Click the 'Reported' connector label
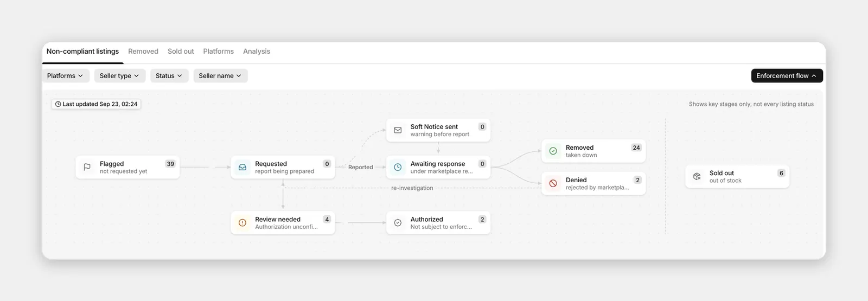868x301 pixels. (x=361, y=167)
